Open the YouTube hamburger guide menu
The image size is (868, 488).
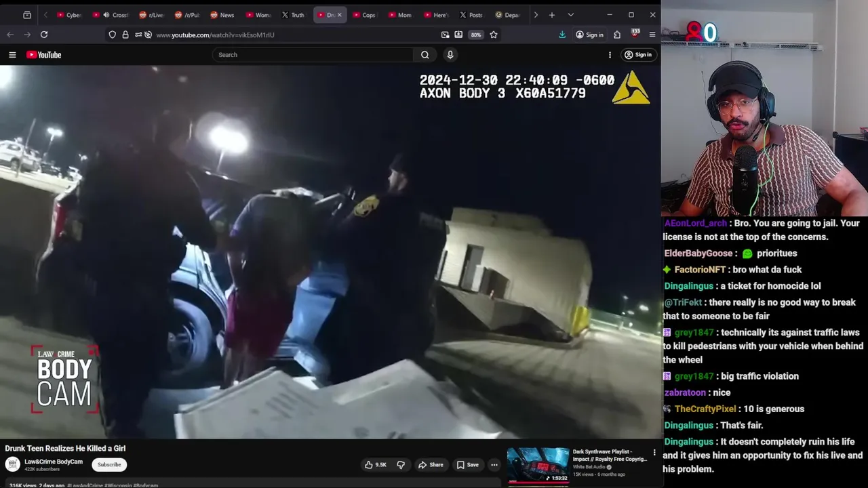(x=12, y=55)
